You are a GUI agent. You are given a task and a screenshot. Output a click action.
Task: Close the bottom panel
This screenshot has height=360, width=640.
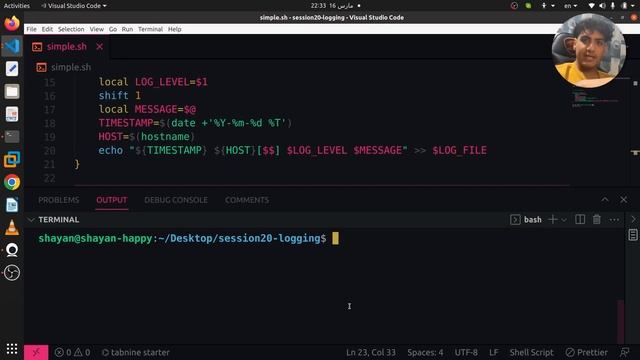click(x=624, y=200)
